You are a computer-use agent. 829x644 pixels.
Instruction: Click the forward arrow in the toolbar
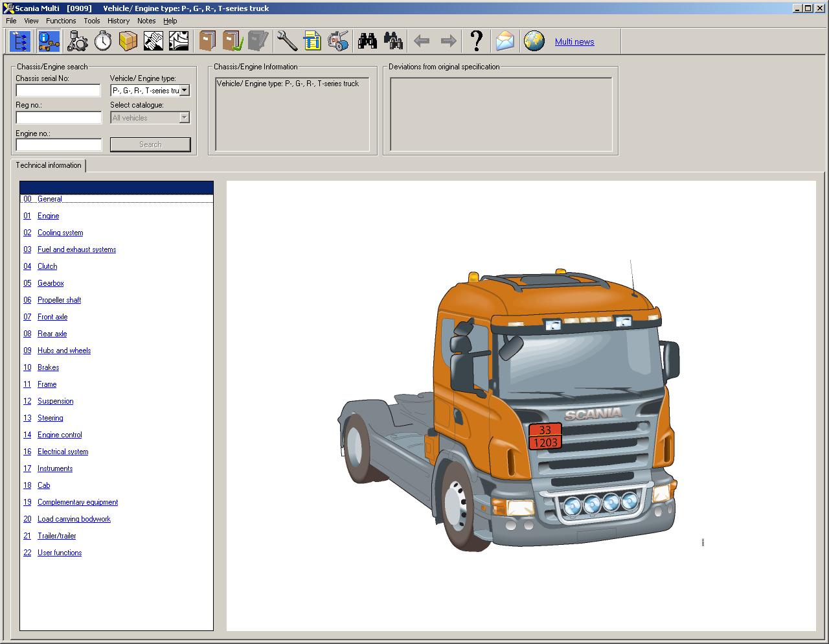click(448, 41)
